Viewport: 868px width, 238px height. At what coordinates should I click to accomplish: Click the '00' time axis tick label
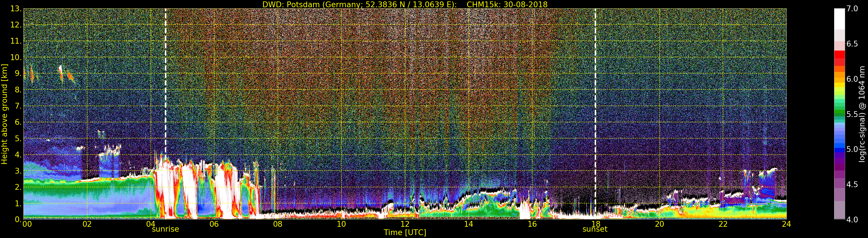tap(27, 224)
